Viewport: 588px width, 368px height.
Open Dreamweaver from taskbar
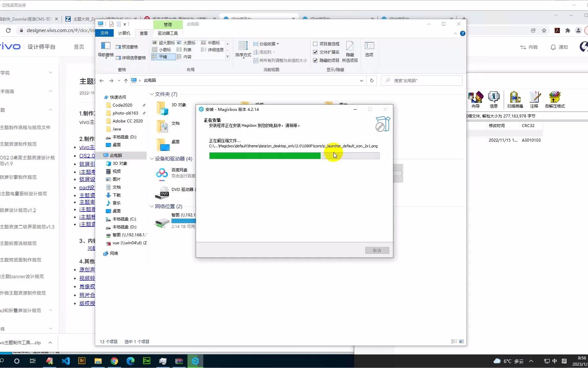point(146,361)
